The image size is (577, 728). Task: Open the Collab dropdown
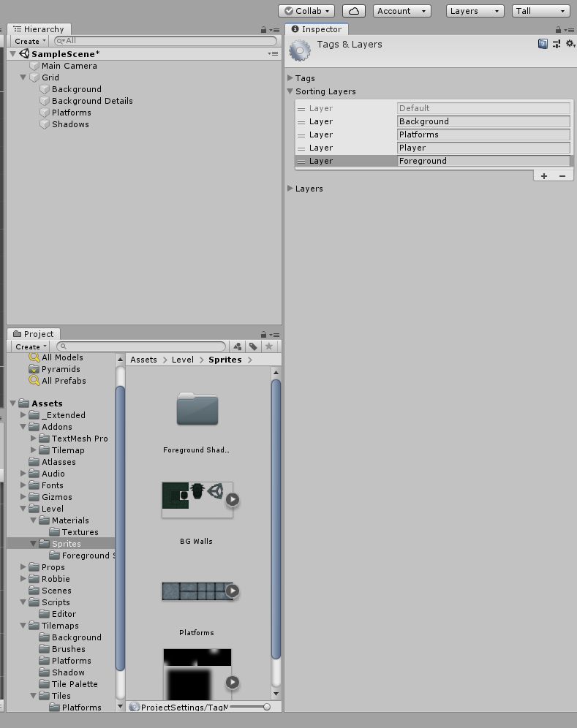[306, 11]
